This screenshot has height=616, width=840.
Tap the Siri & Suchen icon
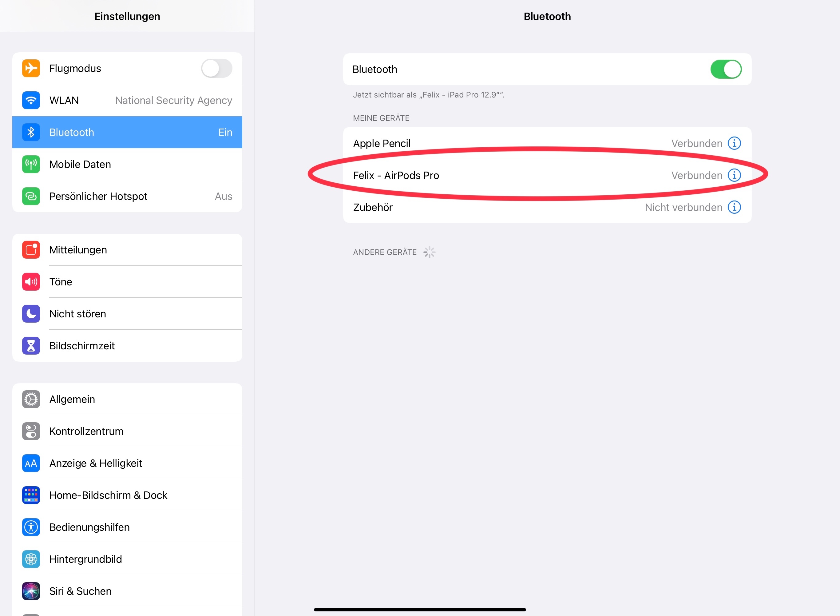click(x=31, y=591)
